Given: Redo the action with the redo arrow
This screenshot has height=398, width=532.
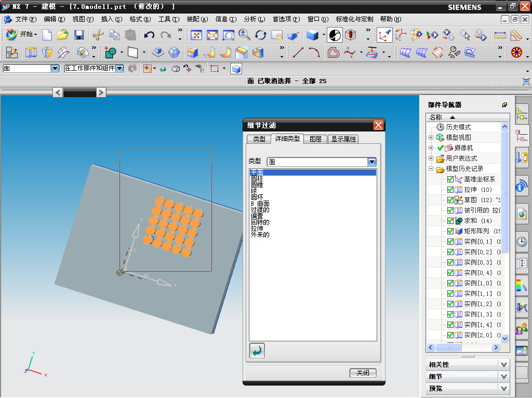Looking at the screenshot, I should click(166, 35).
